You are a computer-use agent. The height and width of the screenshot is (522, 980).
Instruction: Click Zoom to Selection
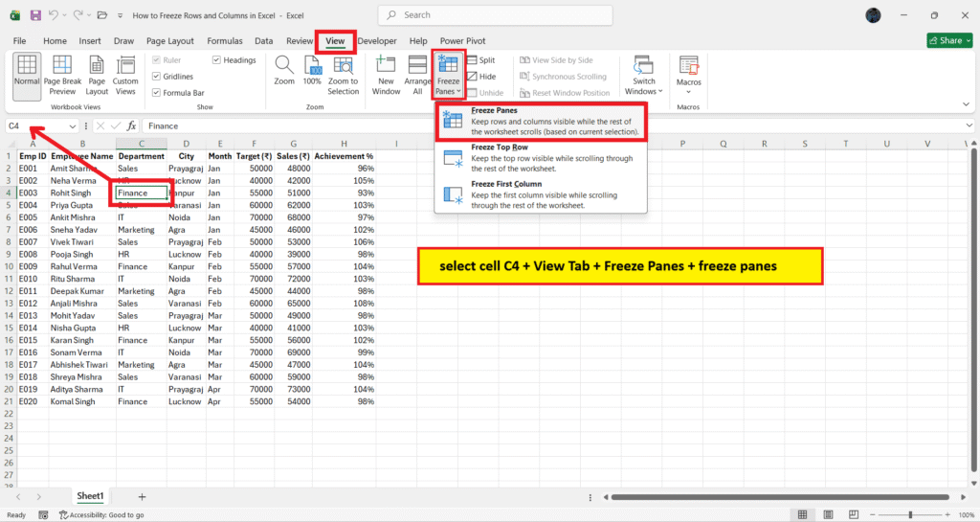(344, 77)
